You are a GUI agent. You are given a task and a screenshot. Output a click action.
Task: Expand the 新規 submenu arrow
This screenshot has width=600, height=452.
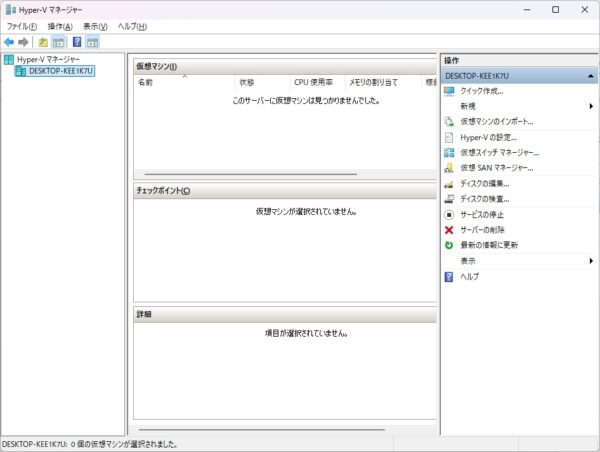pyautogui.click(x=591, y=106)
